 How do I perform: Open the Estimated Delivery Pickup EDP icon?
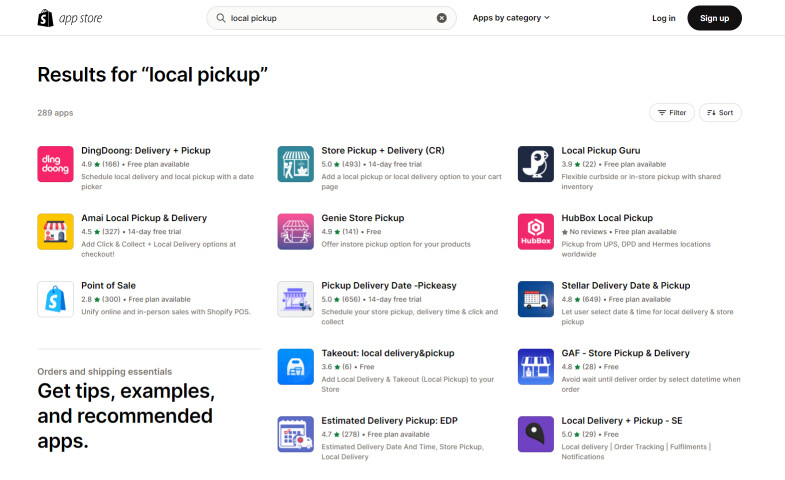point(296,434)
